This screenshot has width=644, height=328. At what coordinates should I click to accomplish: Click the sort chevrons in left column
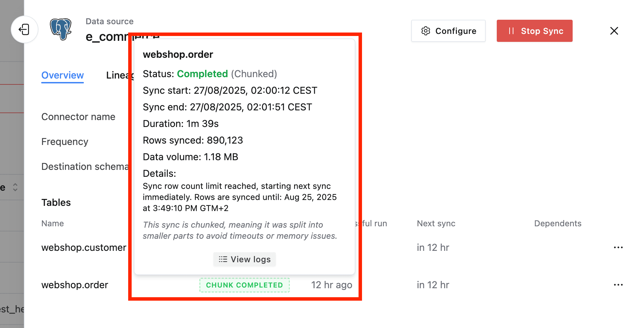click(x=15, y=187)
